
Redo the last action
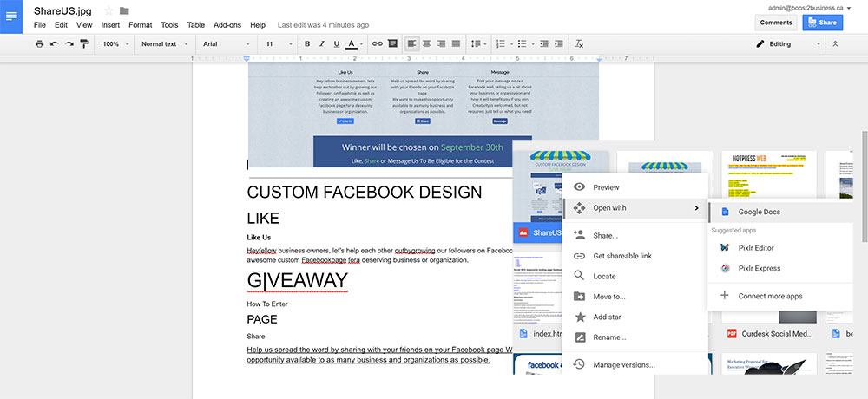tap(69, 43)
